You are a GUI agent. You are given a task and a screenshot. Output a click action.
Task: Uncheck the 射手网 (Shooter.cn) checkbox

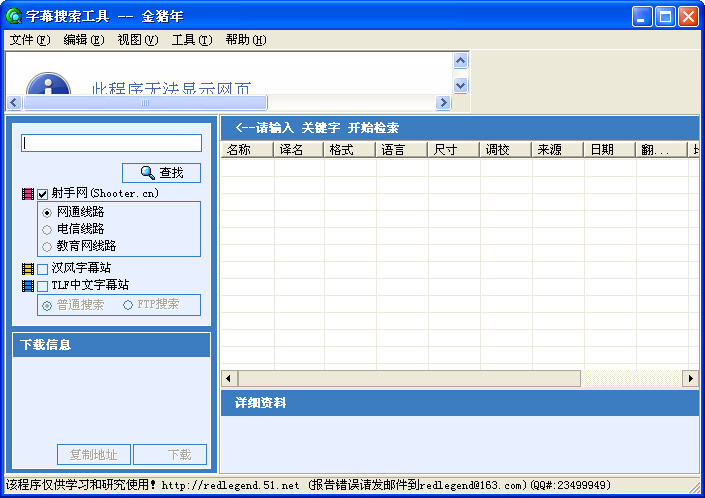43,193
